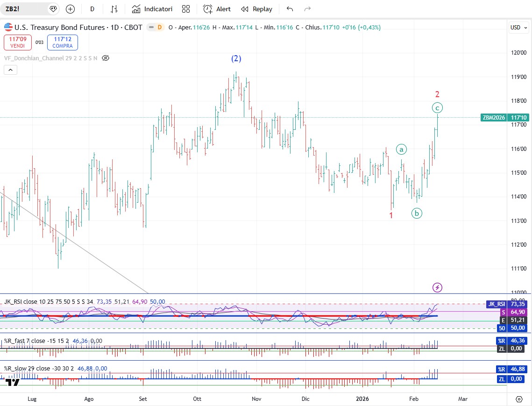Click the blue COMPRA buy button
Image resolution: width=532 pixels, height=406 pixels.
pos(63,43)
